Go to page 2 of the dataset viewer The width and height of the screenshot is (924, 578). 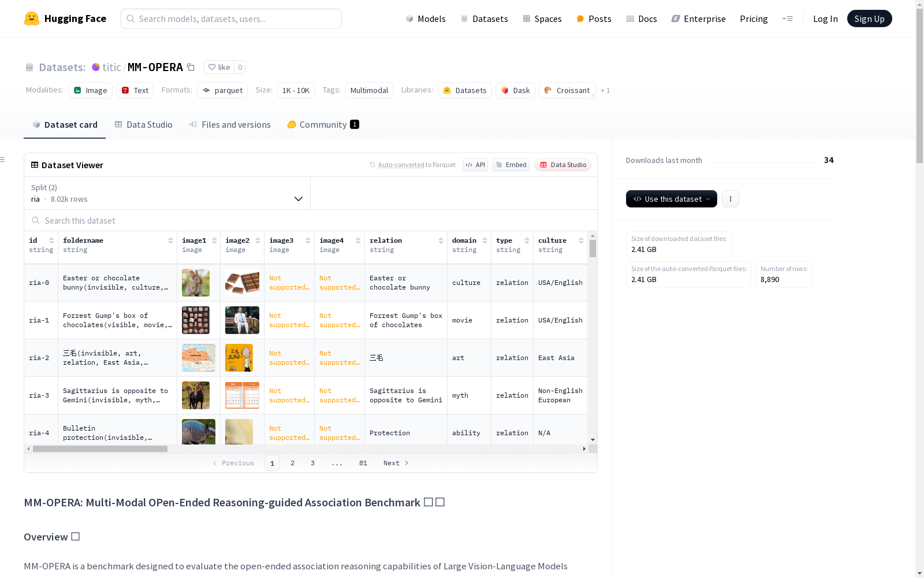click(x=293, y=463)
